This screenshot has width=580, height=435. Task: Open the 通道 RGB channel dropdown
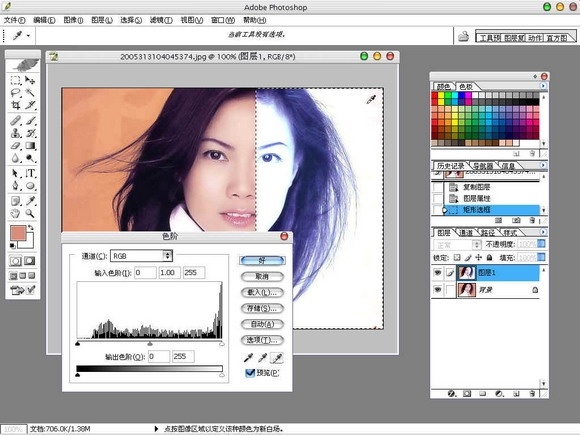click(141, 256)
